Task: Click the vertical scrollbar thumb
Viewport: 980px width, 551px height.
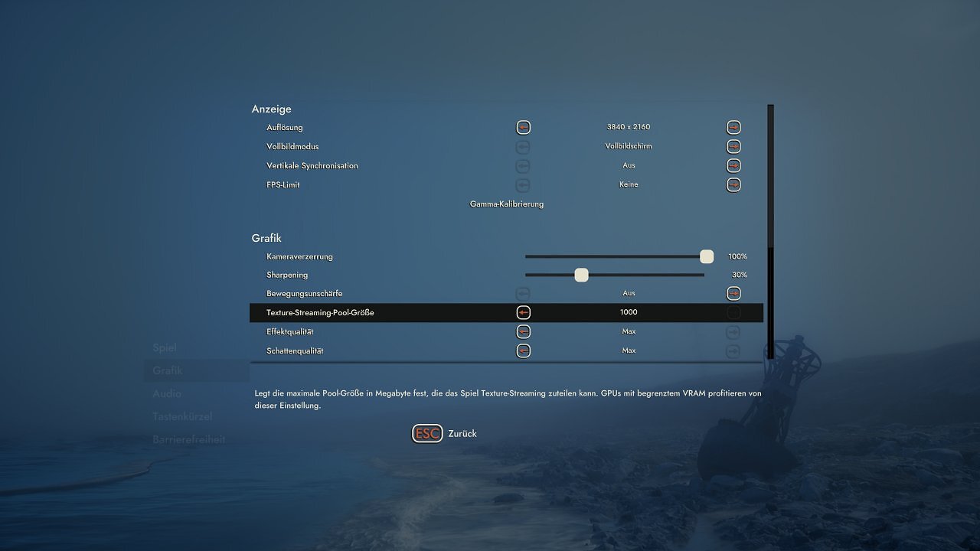Action: click(x=771, y=176)
